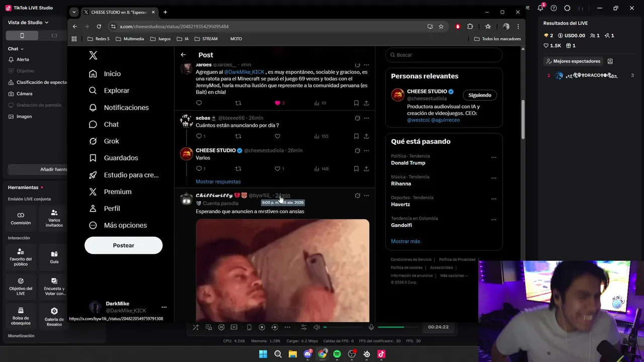
Task: Open audio mixer settings in Studio toolbar
Action: point(303,327)
